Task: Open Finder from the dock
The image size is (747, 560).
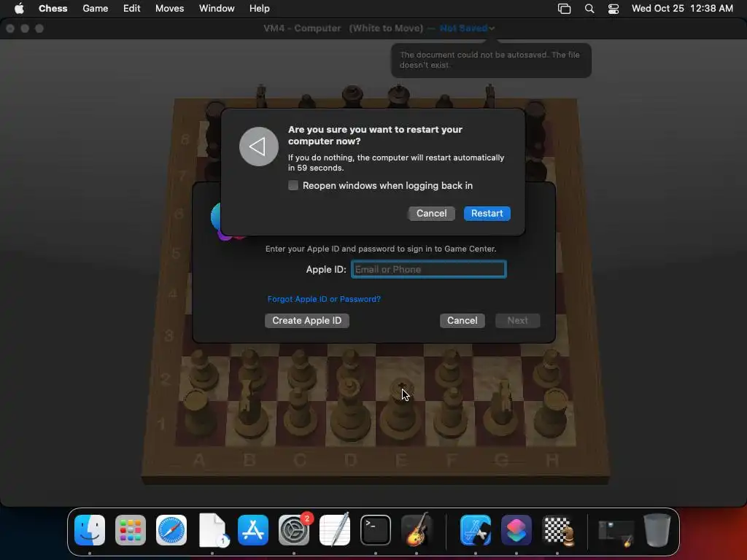Action: coord(90,529)
